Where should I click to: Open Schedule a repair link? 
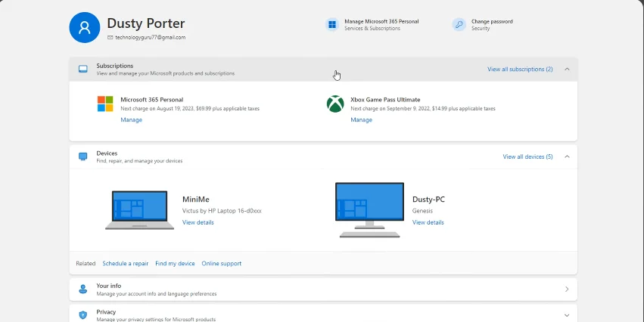point(126,263)
